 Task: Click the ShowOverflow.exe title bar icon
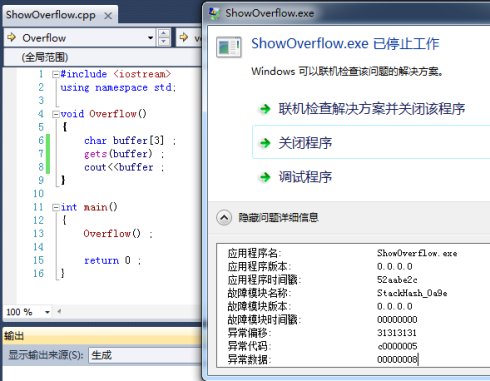click(214, 13)
